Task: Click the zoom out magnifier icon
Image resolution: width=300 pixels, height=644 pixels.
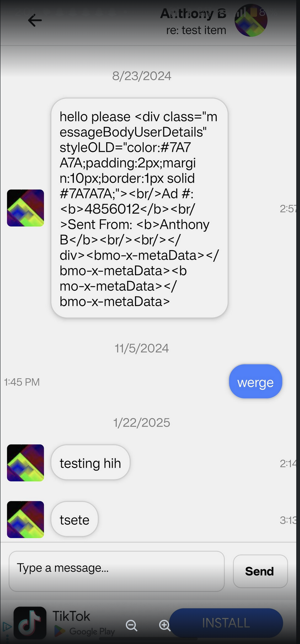Action: point(132,625)
